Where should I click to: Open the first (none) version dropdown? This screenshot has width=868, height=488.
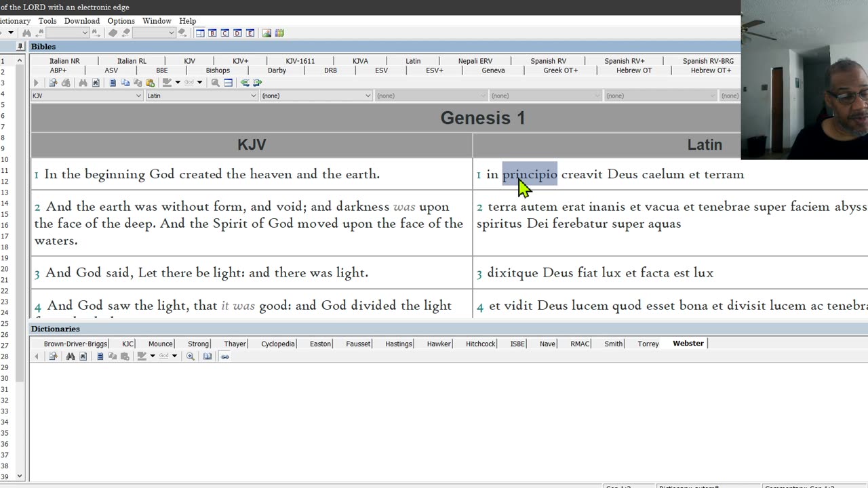tap(316, 96)
